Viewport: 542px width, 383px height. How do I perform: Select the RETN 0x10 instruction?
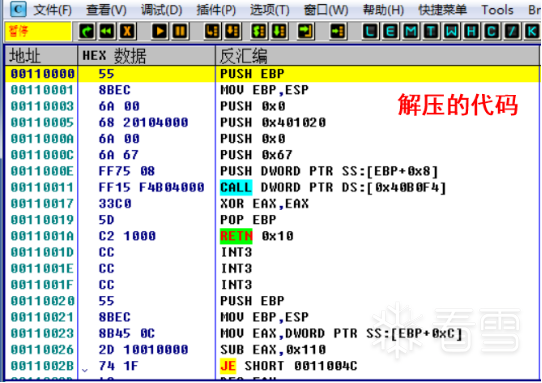coord(257,236)
